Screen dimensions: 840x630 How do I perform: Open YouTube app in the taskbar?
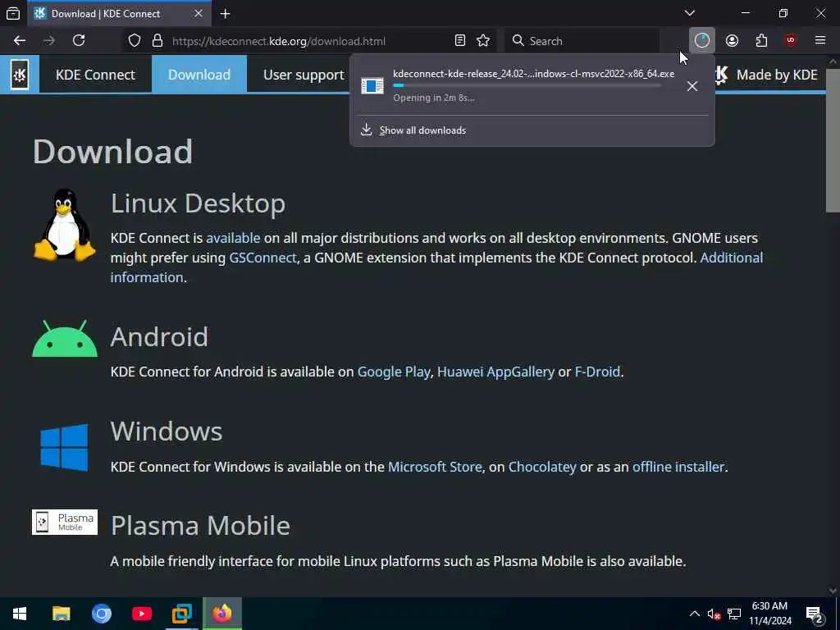[141, 614]
